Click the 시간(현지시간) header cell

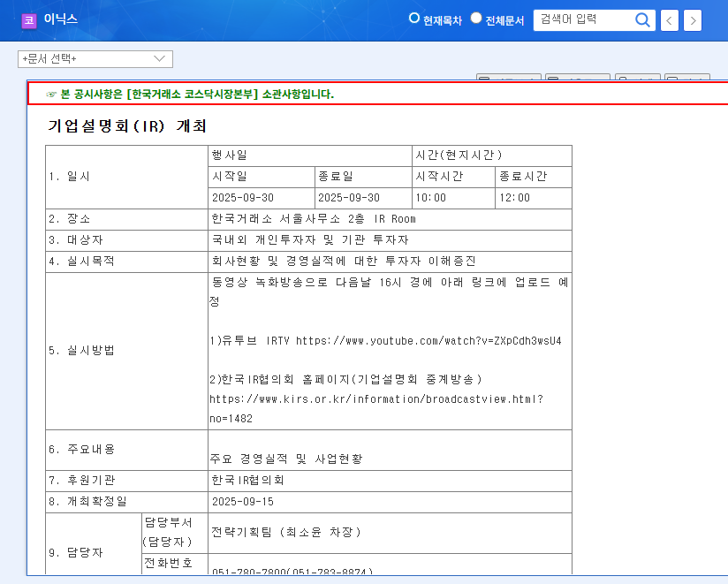tap(492, 155)
